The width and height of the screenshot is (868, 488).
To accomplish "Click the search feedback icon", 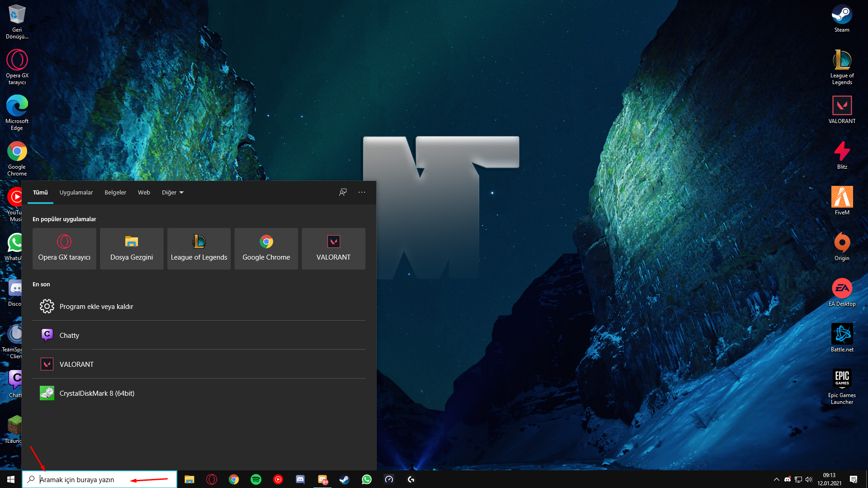I will pyautogui.click(x=343, y=192).
